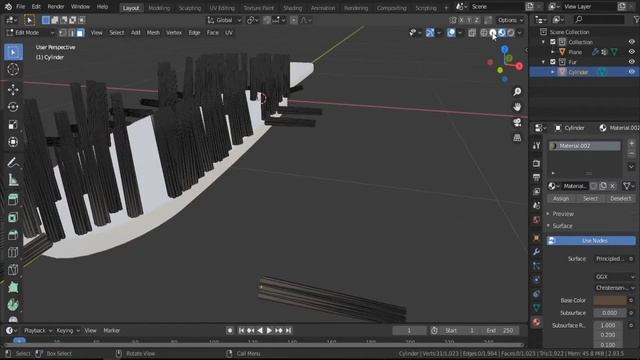Image resolution: width=640 pixels, height=360 pixels.
Task: Select the Move tool
Action: pyautogui.click(x=13, y=89)
